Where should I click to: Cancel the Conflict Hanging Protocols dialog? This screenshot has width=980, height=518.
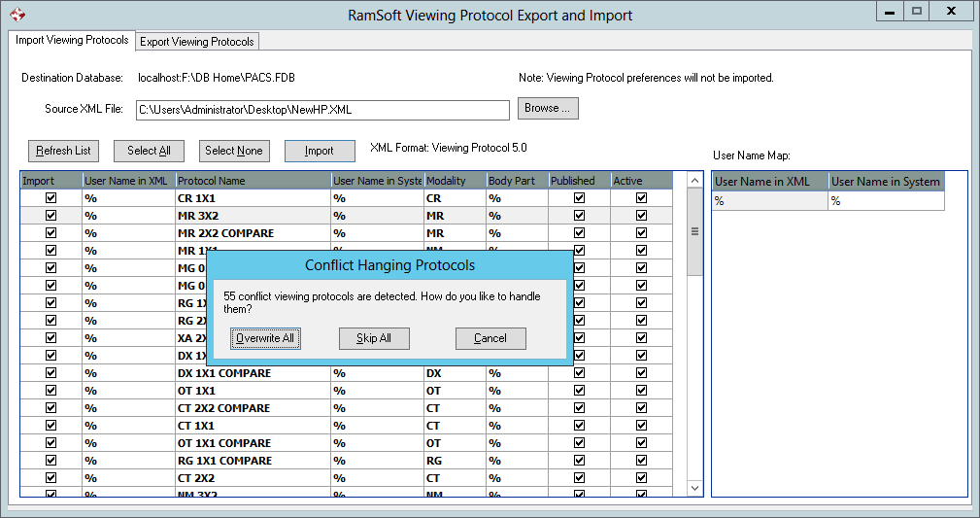[x=490, y=338]
